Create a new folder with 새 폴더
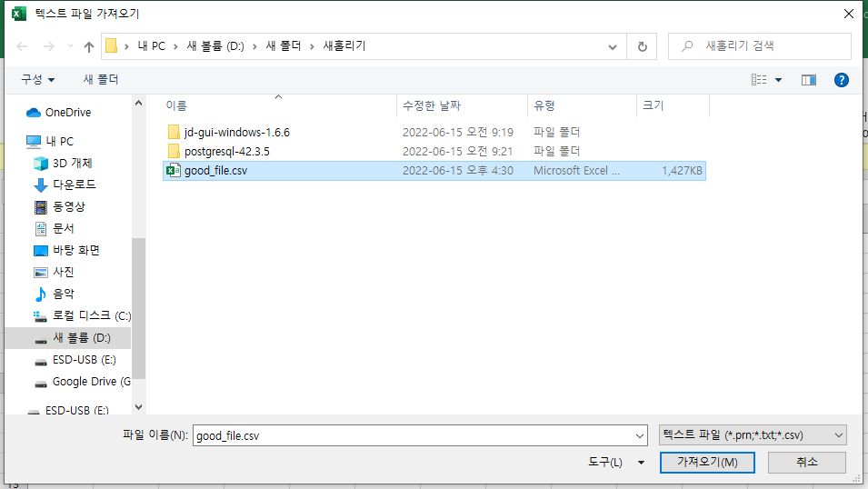This screenshot has width=868, height=489. pyautogui.click(x=101, y=80)
